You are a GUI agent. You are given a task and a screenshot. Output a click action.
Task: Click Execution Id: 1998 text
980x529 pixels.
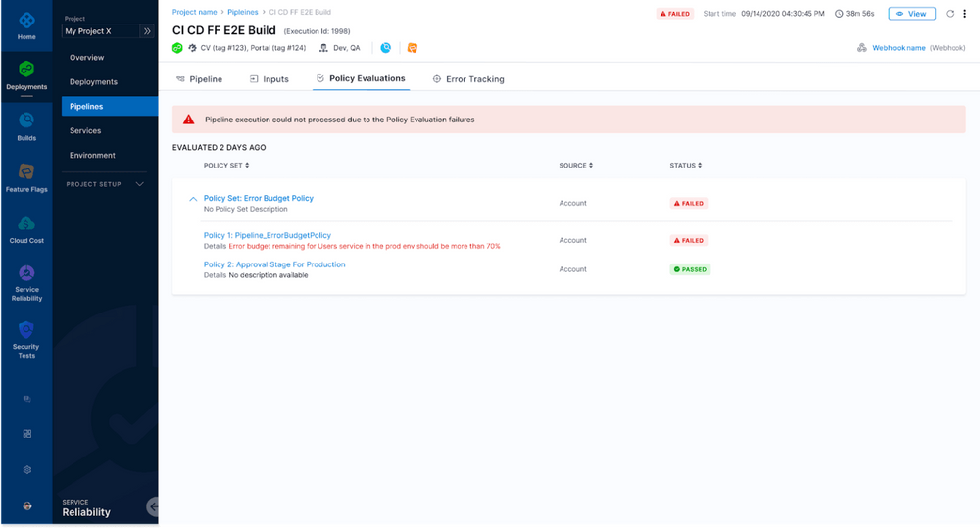click(317, 31)
